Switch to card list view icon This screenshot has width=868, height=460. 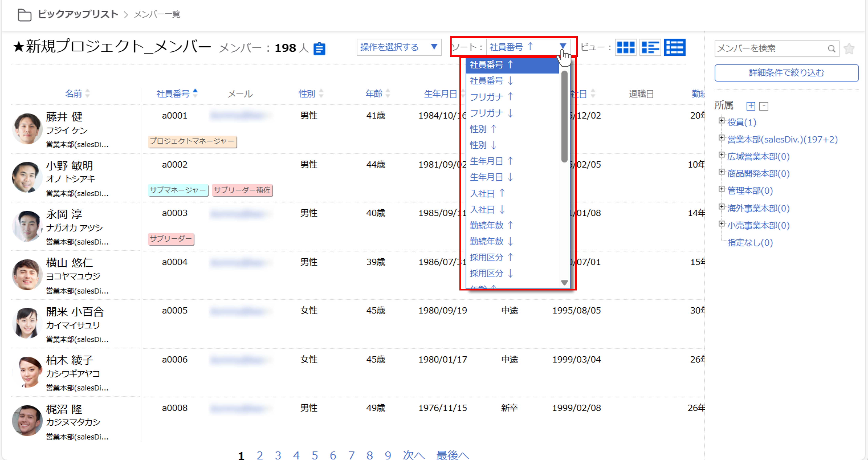650,47
